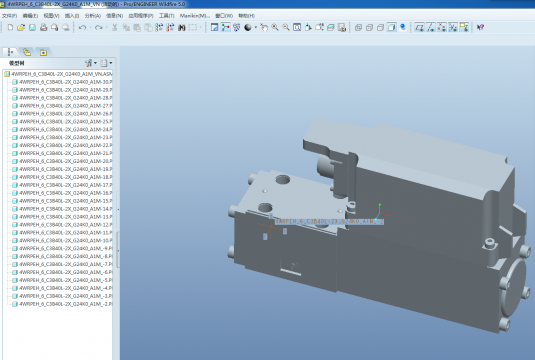Expand the appearance gallery dropdown arrow
Image resolution: width=535 pixels, height=360 pixels.
coord(256,27)
